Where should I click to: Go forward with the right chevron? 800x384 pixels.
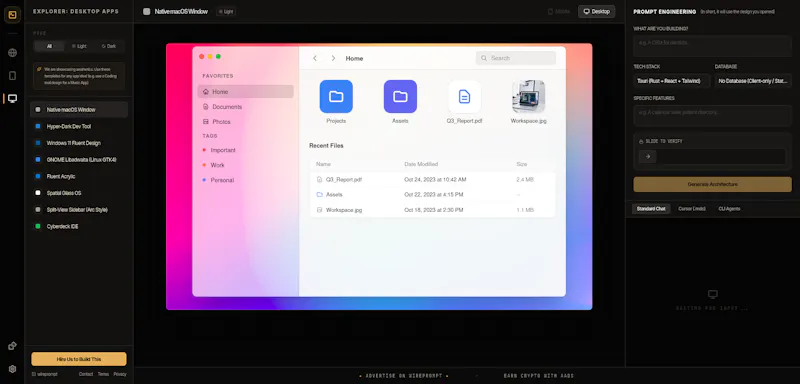coord(333,58)
